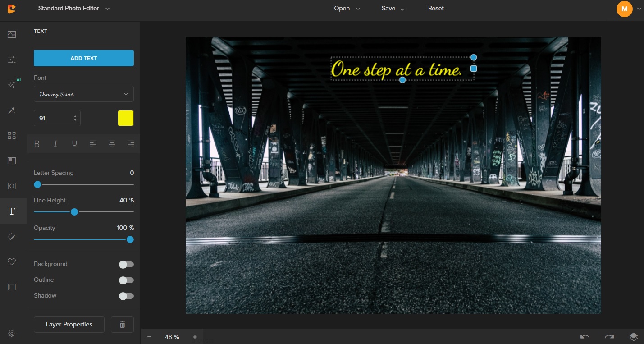Expand the user account avatar menu

[x=625, y=9]
